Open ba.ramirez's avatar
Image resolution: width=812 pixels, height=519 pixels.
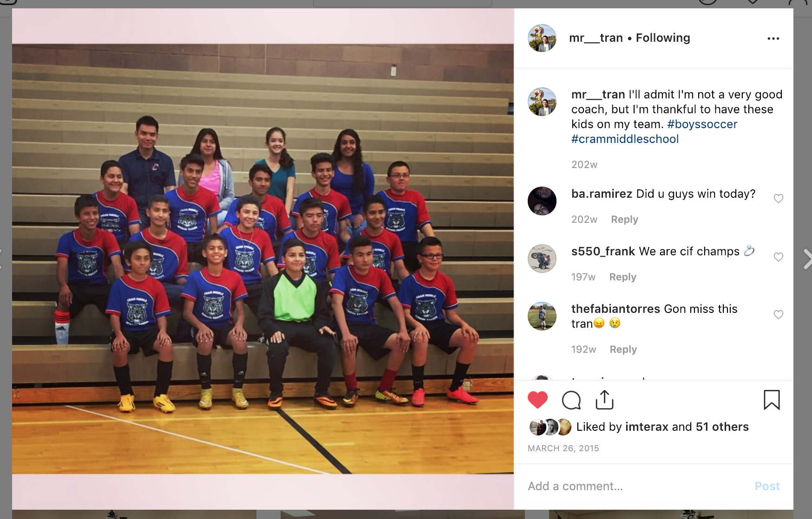pyautogui.click(x=542, y=201)
